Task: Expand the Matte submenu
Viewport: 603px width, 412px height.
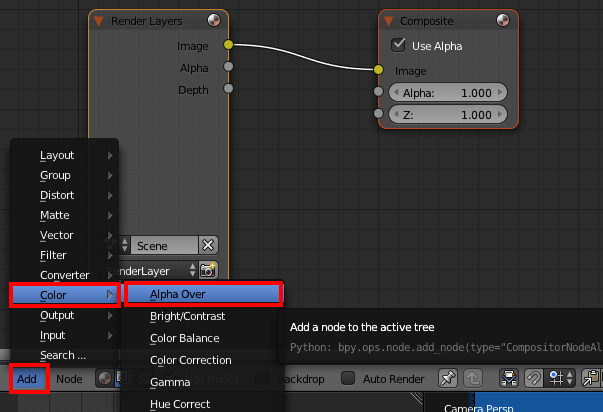Action: (x=64, y=215)
